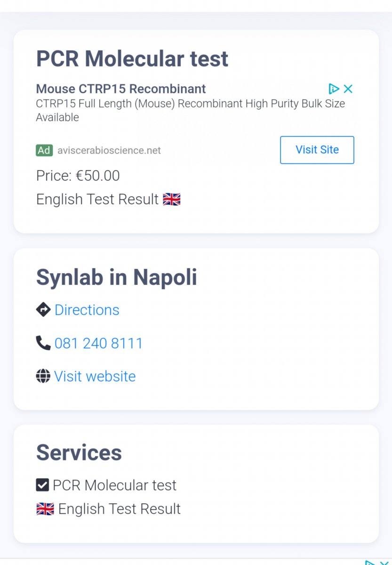This screenshot has width=392, height=565.
Task: Click the phone handset icon
Action: 43,343
